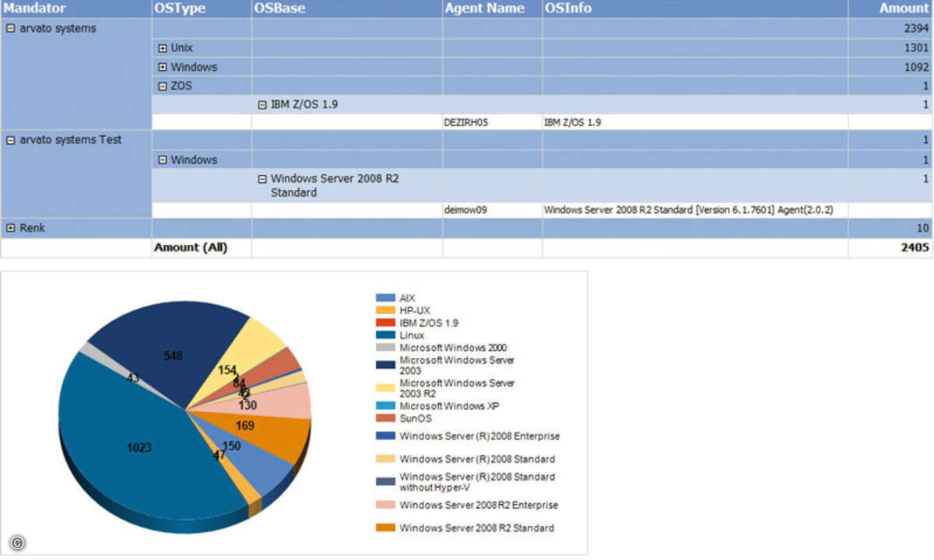Expand the Renk mandator row

click(11, 229)
